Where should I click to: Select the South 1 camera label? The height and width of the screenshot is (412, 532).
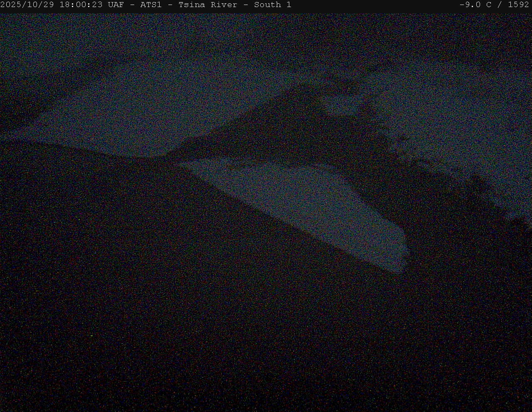click(273, 5)
